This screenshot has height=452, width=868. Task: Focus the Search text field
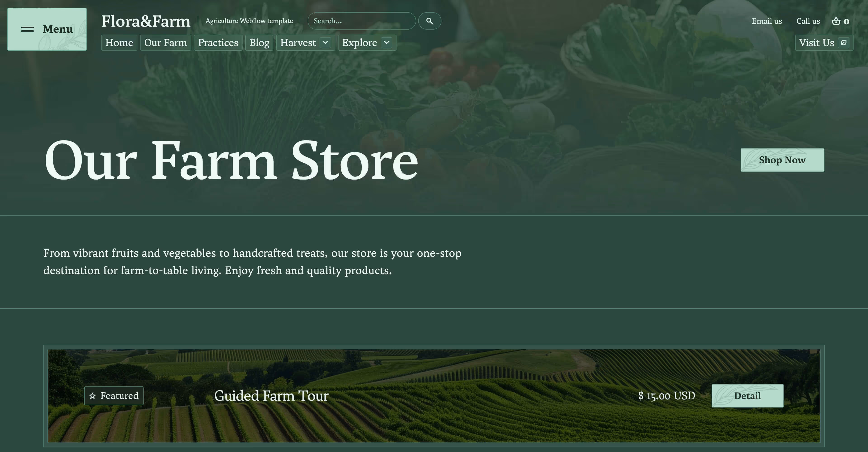point(362,21)
